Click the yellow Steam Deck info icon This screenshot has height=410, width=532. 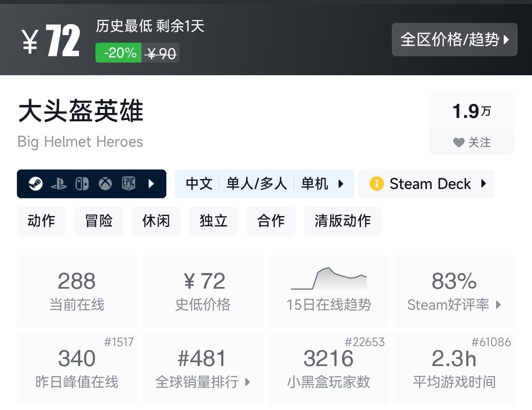tap(376, 184)
